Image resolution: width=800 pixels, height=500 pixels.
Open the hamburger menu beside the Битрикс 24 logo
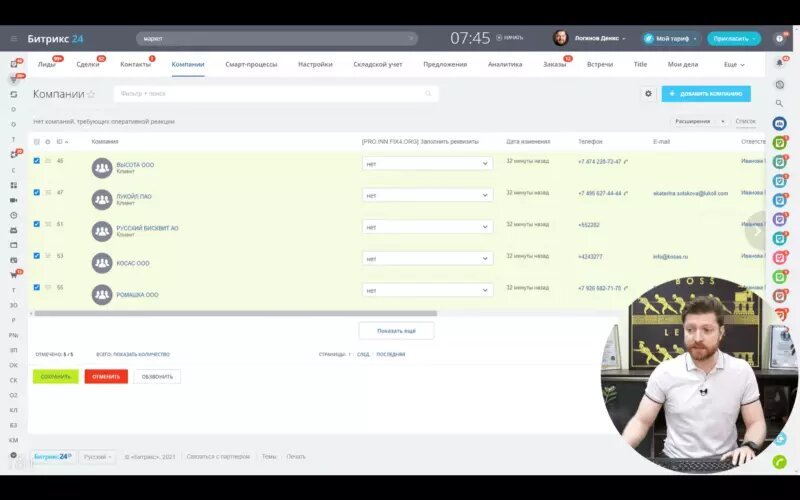pyautogui.click(x=14, y=39)
